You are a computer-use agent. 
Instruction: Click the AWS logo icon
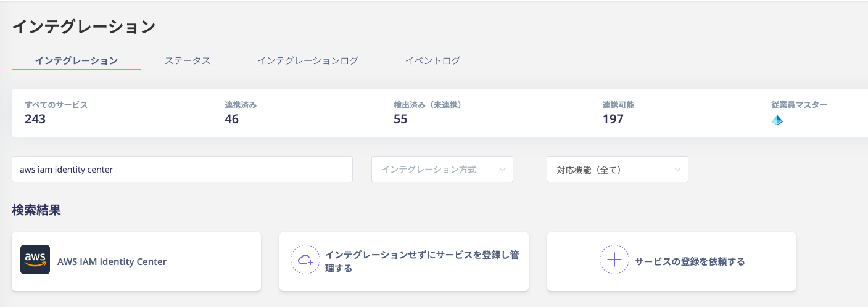click(35, 260)
